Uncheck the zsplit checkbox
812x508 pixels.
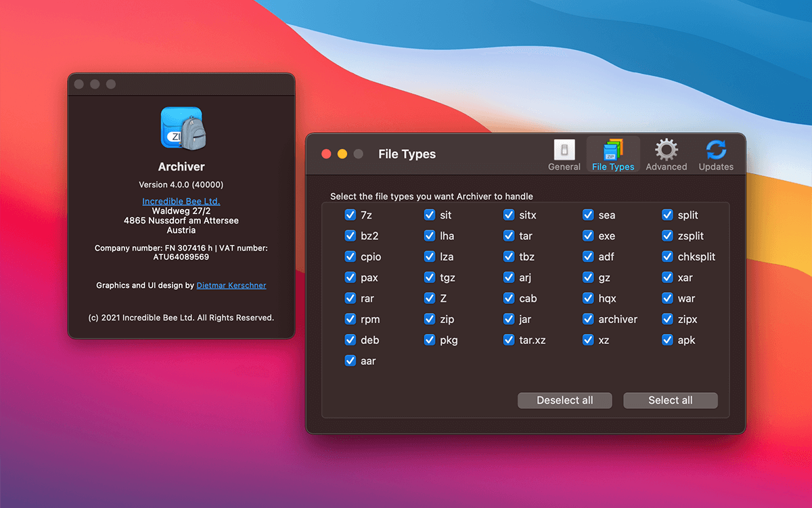(x=667, y=236)
